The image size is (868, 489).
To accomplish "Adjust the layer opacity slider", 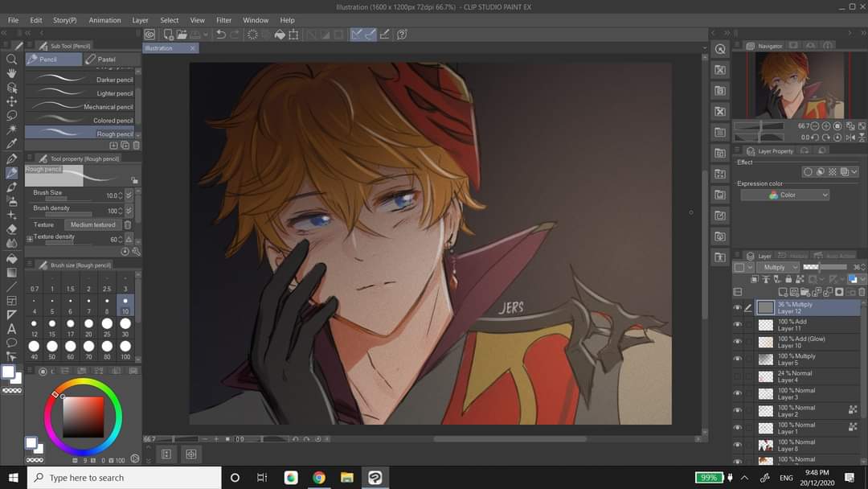I will [x=825, y=267].
